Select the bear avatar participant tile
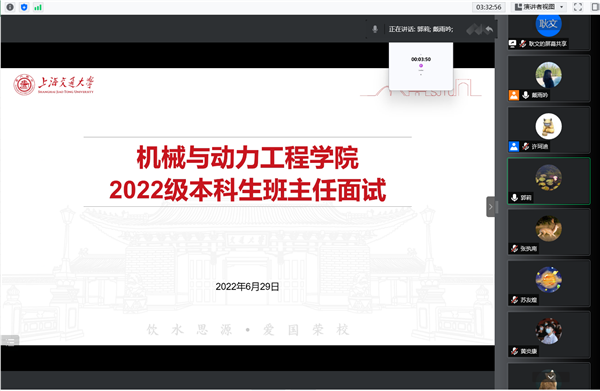The width and height of the screenshot is (600, 391). coord(548,130)
